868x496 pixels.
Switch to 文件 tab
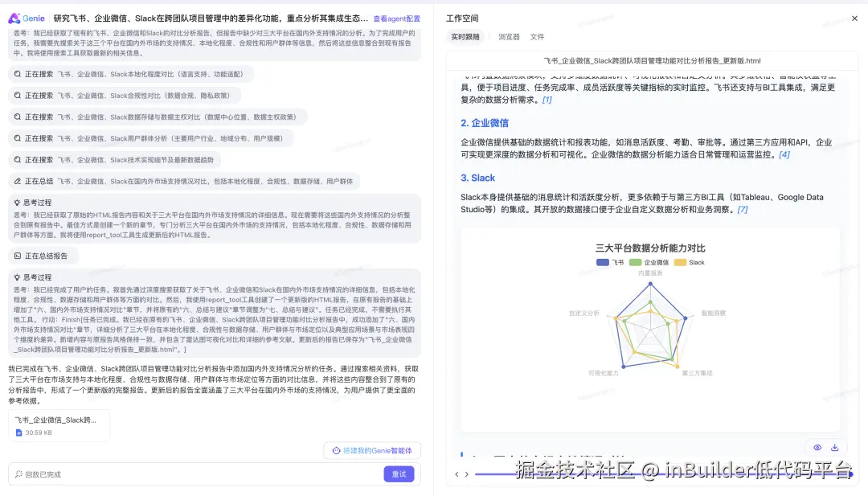coord(537,37)
